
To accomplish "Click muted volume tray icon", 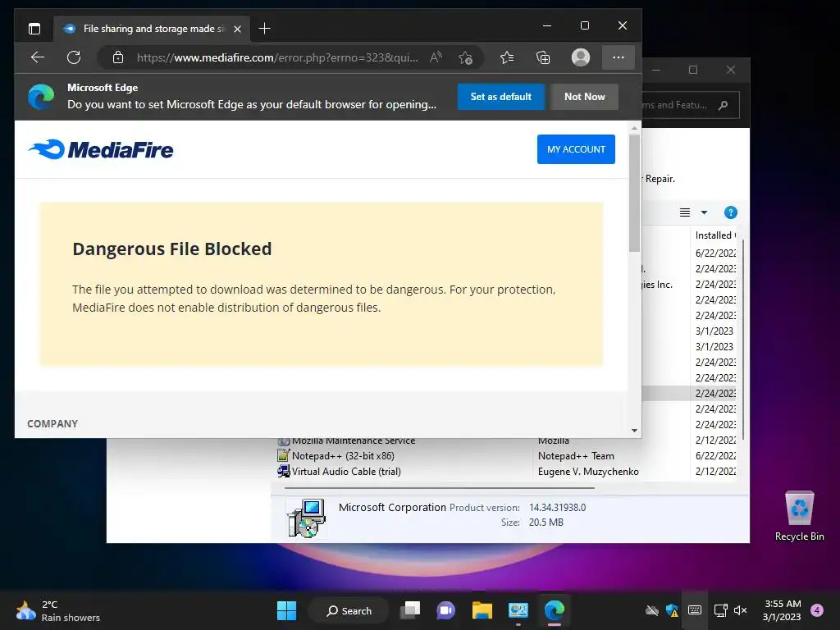I will (741, 610).
